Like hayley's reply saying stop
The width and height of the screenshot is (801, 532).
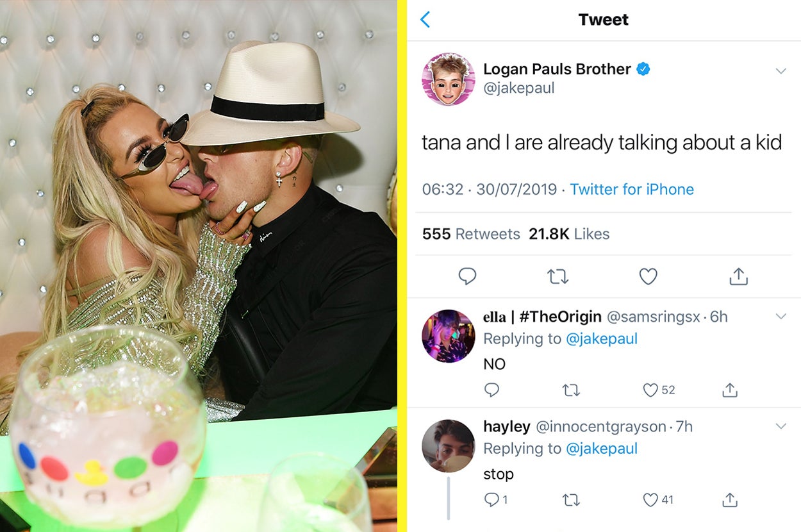pyautogui.click(x=651, y=499)
